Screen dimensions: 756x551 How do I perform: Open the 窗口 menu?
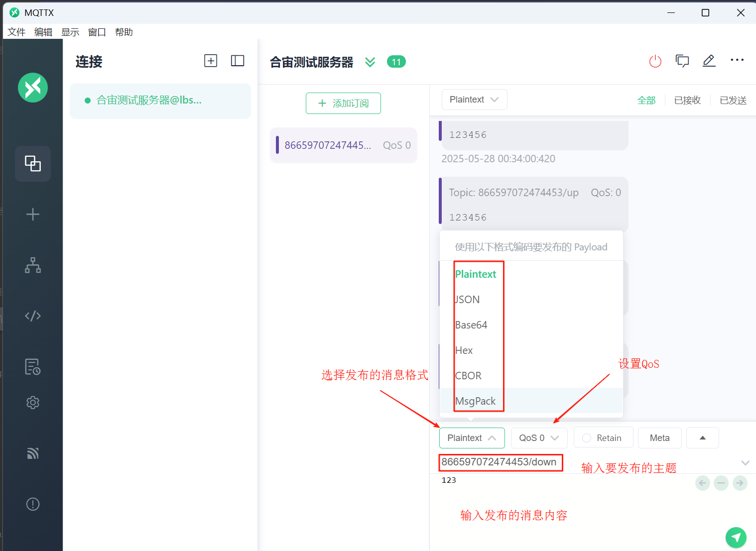[97, 32]
